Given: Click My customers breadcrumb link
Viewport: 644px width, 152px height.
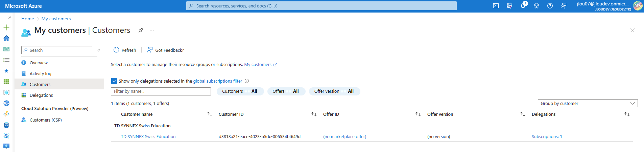Looking at the screenshot, I should click(x=56, y=19).
